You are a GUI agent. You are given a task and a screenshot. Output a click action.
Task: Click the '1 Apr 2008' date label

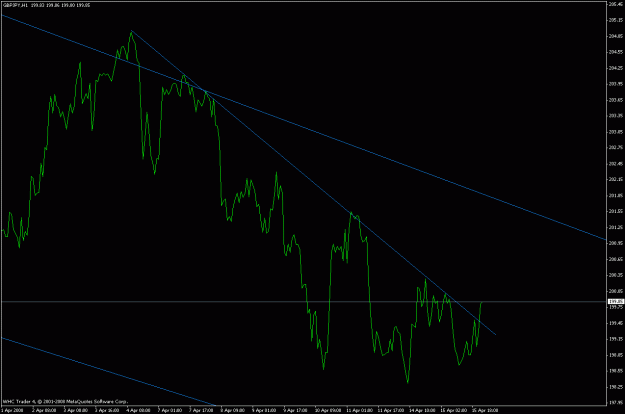tap(13, 410)
